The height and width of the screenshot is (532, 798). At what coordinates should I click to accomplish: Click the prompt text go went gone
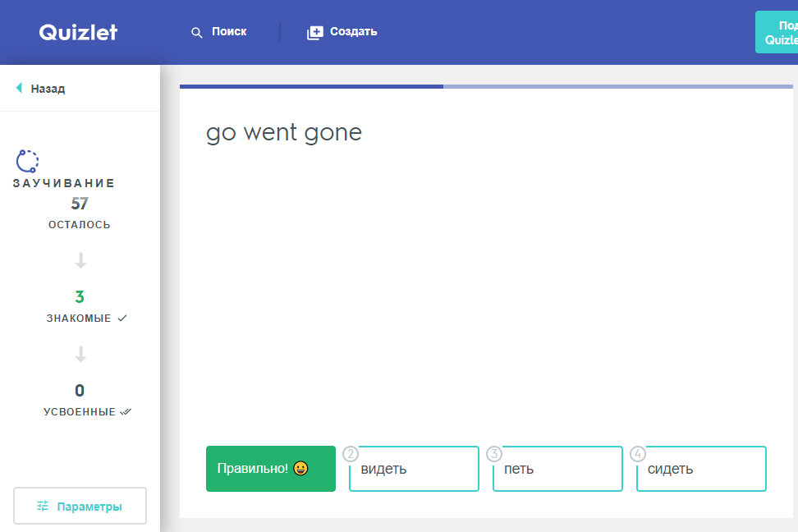(284, 133)
